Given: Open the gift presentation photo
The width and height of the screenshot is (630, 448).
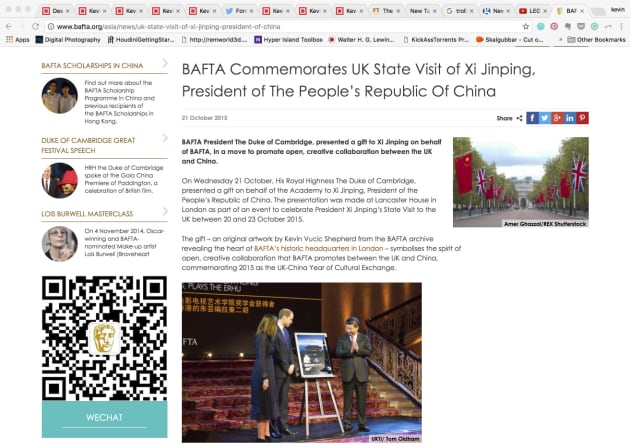Looking at the screenshot, I should coord(302,362).
